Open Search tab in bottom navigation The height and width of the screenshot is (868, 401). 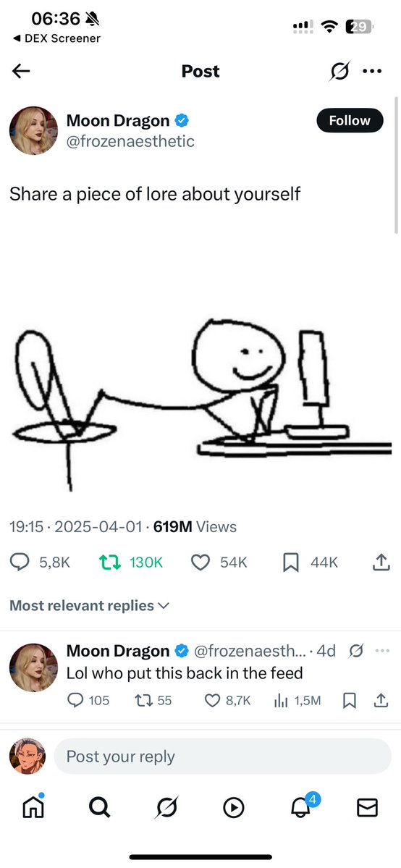point(100,808)
